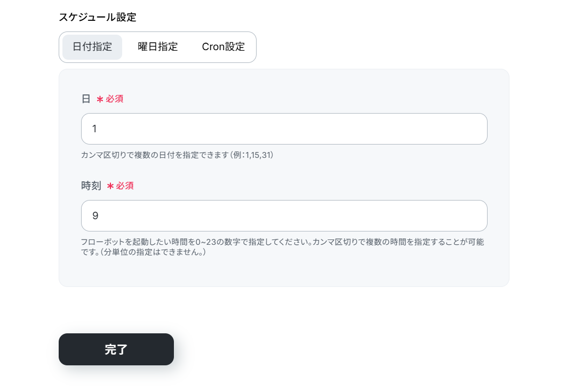Open the Cron設定 tab
Viewport: 574px width, 392px height.
click(x=223, y=47)
